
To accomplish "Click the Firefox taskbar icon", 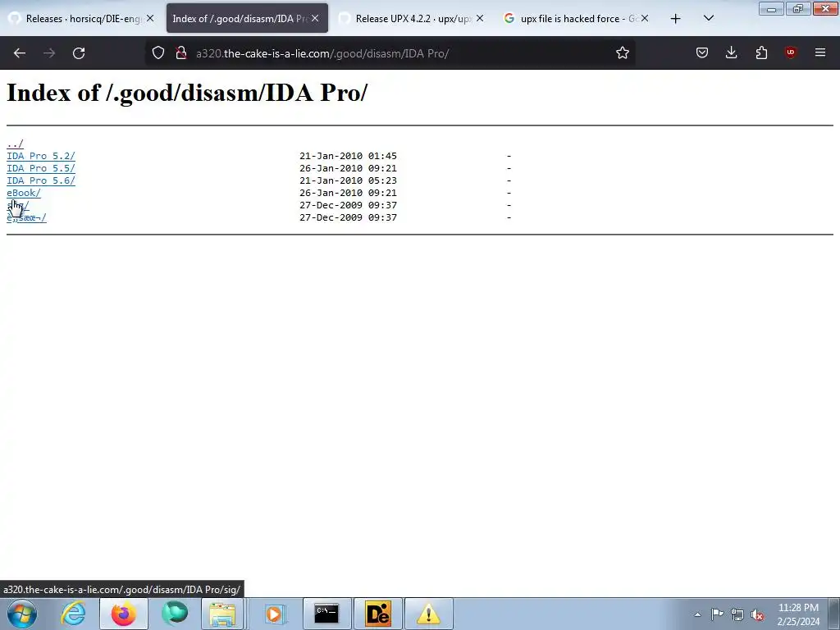I will point(123,614).
